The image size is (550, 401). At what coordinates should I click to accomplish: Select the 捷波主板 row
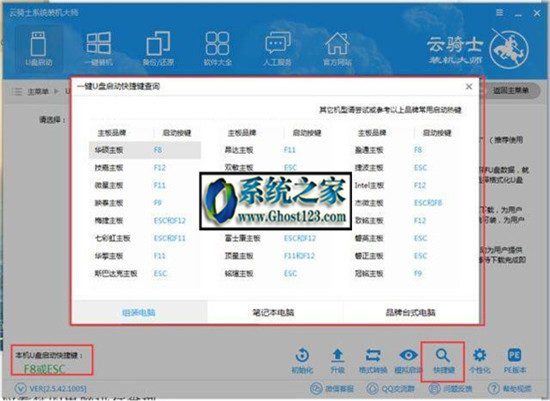(x=405, y=168)
